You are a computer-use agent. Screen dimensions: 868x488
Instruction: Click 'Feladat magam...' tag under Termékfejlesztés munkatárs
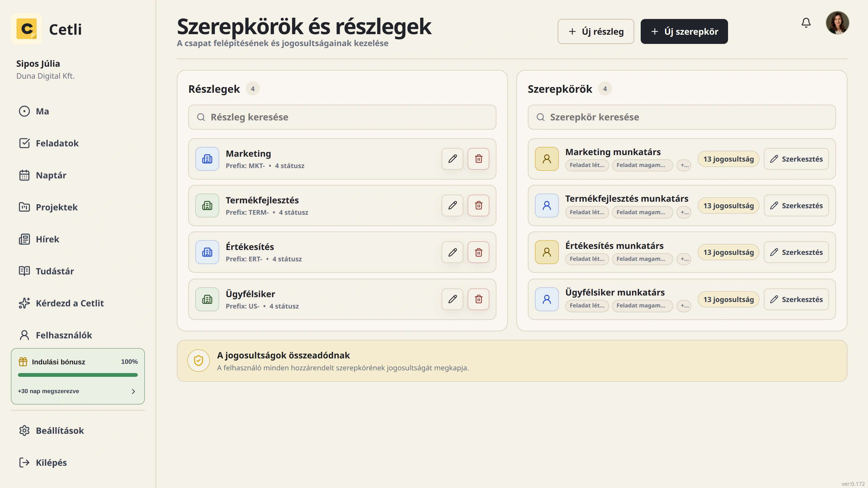click(x=642, y=212)
